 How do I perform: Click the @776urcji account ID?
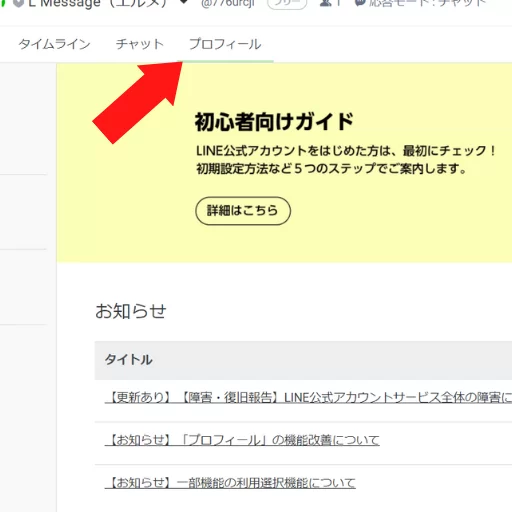coord(228,3)
